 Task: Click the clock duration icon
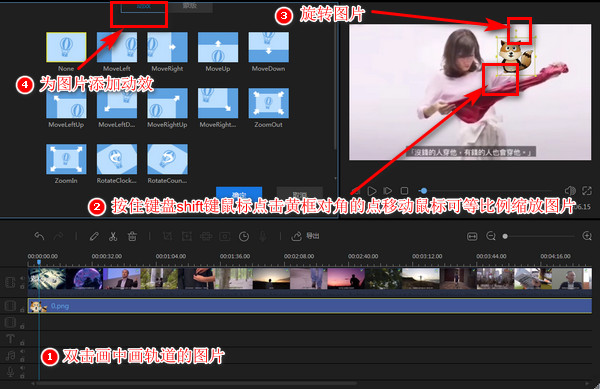(244, 237)
